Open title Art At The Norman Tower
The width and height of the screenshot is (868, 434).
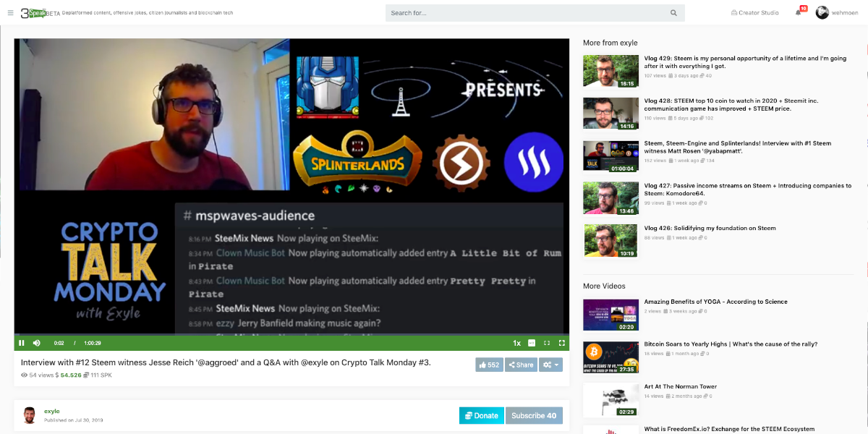click(681, 387)
